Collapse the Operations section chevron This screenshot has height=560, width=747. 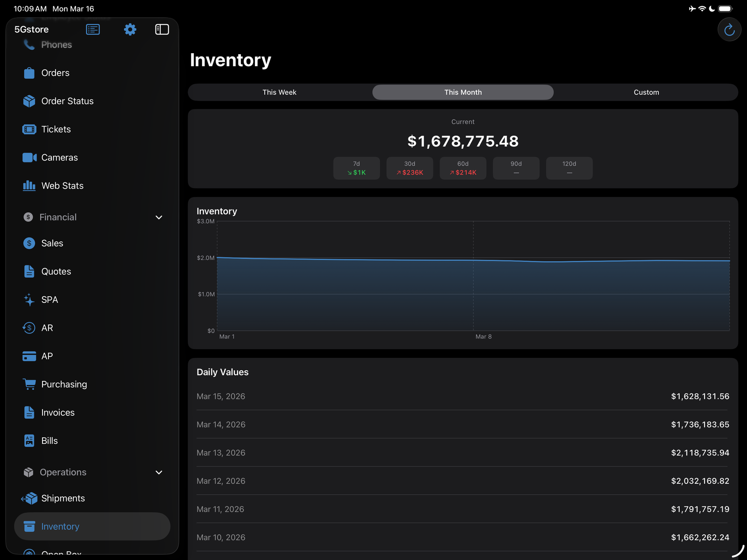159,472
